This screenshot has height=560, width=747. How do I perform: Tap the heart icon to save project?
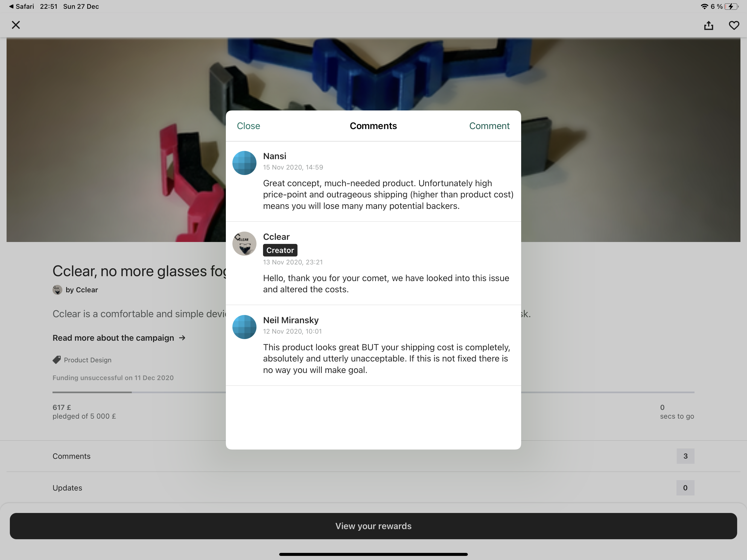(x=734, y=25)
